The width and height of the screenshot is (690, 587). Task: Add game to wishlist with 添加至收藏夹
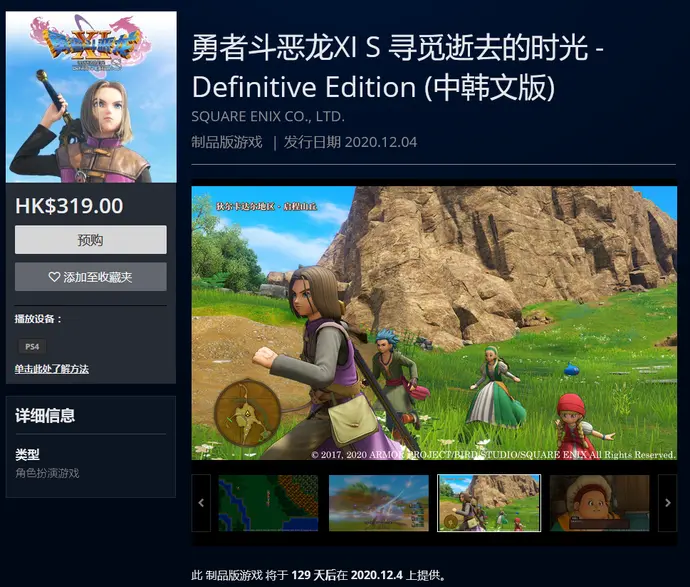click(91, 277)
